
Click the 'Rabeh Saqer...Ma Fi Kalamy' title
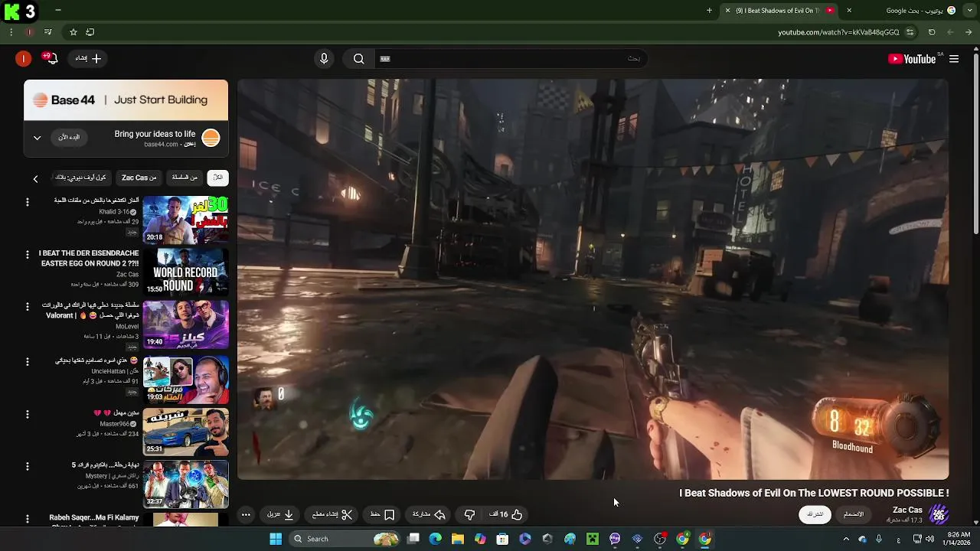[94, 518]
